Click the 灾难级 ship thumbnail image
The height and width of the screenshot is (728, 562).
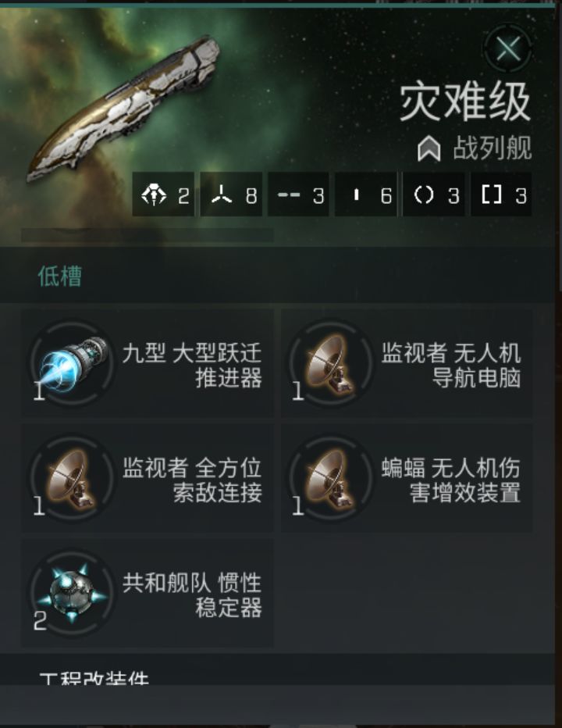click(123, 109)
